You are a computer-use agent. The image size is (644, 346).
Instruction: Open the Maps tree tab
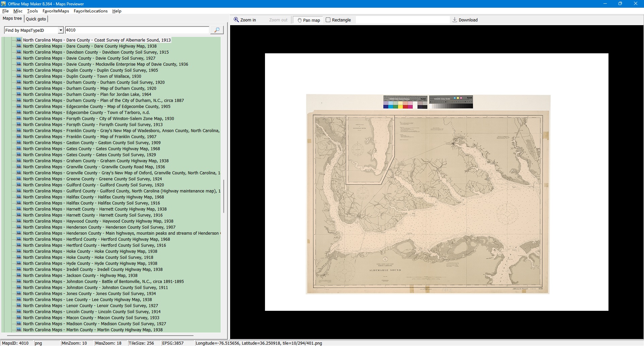[x=12, y=19]
